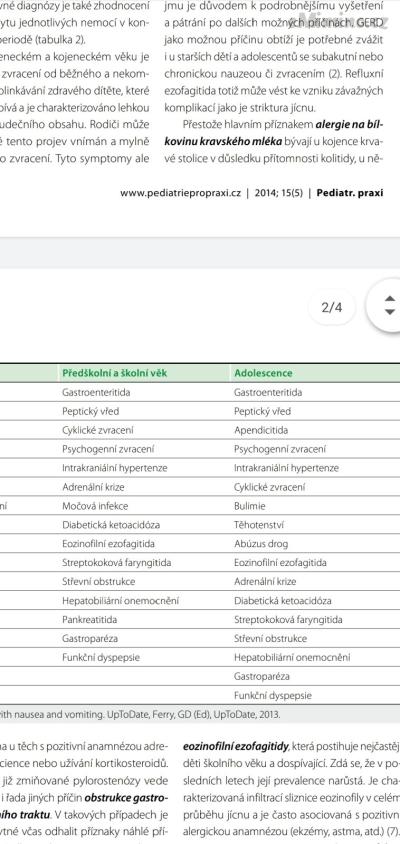
Task: Click the 2/4 page indicator
Action: pyautogui.click(x=332, y=307)
